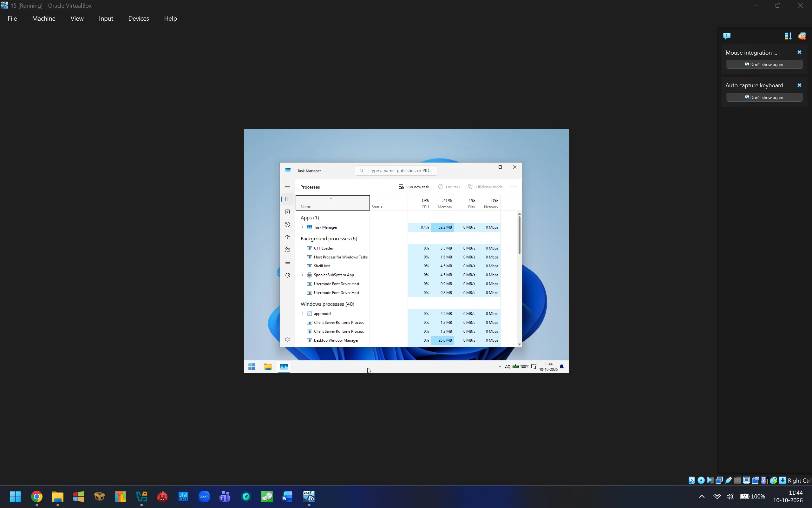Viewport: 812px width, 508px height.
Task: Open VirtualBox Devices menu
Action: [x=139, y=18]
